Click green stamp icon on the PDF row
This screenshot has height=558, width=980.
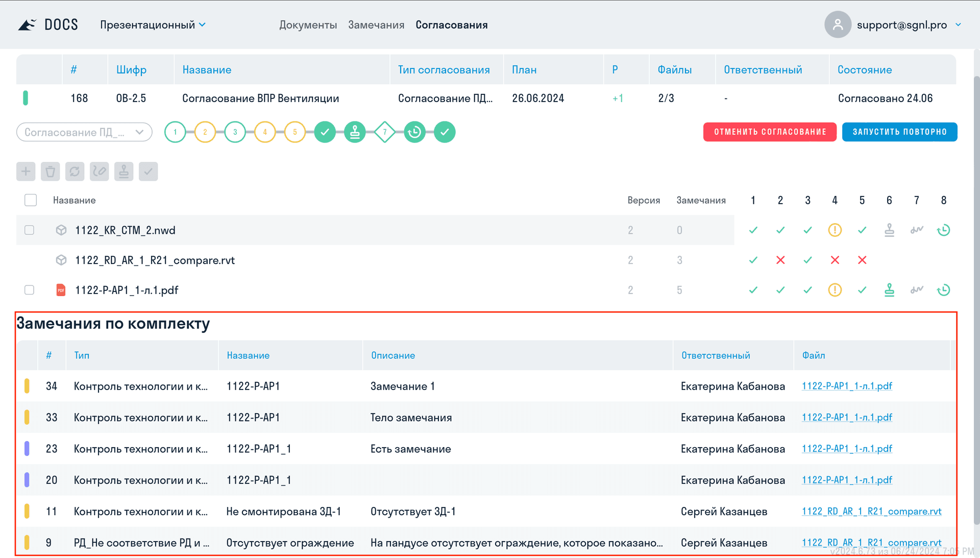[x=889, y=289]
